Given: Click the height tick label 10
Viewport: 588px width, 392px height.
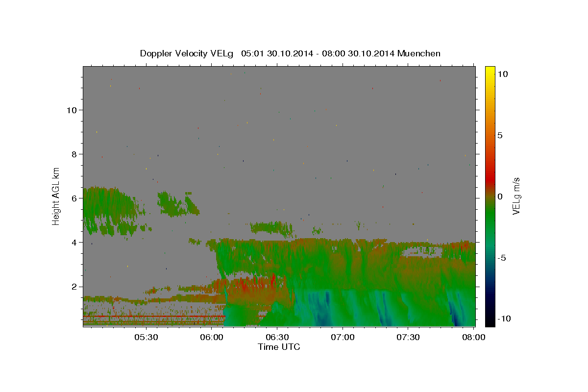Looking at the screenshot, I should (x=71, y=110).
